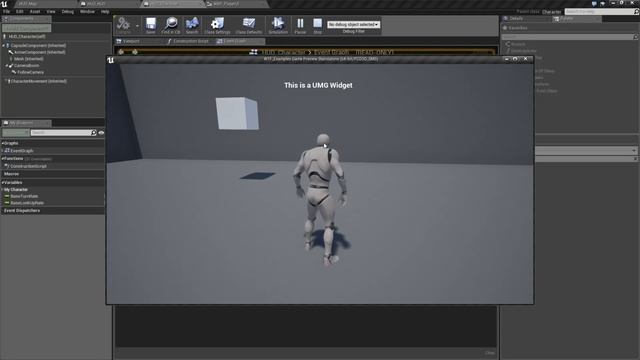Open the Asset menu

[x=35, y=11]
